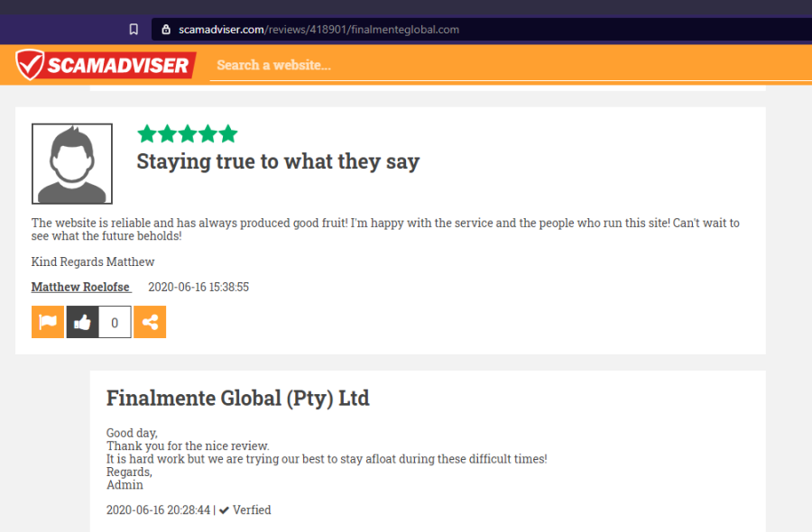Viewport: 812px width, 532px height.
Task: Click the padlock site security icon
Action: pyautogui.click(x=165, y=29)
